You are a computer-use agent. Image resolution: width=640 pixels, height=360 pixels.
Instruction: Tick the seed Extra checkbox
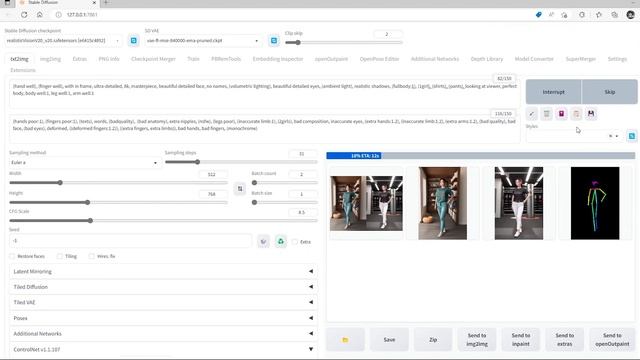[295, 242]
